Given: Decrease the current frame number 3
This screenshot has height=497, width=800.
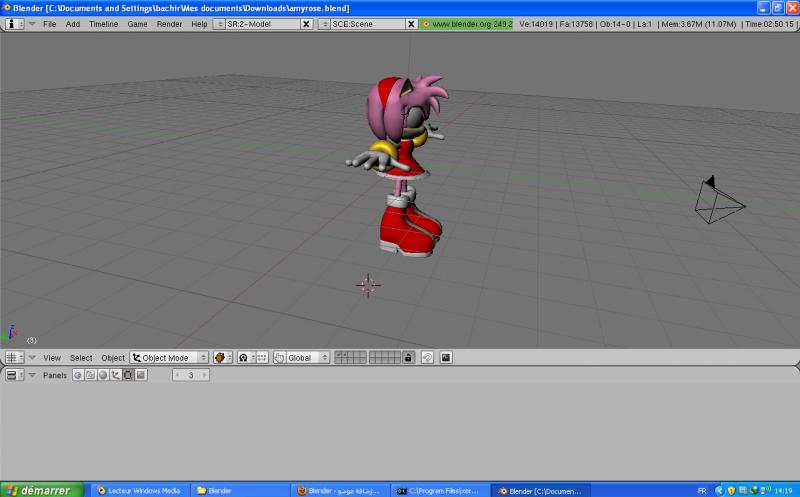Looking at the screenshot, I should tap(177, 375).
